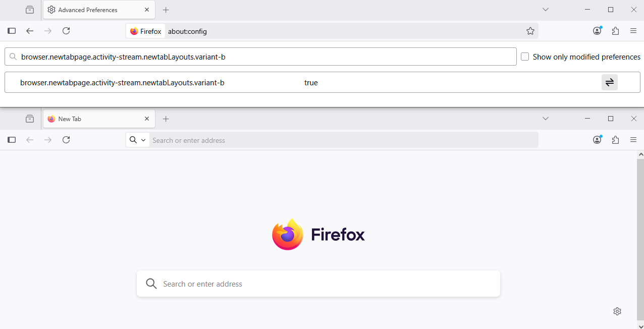Select the Advanced Preferences tab
The height and width of the screenshot is (329, 644).
click(99, 10)
